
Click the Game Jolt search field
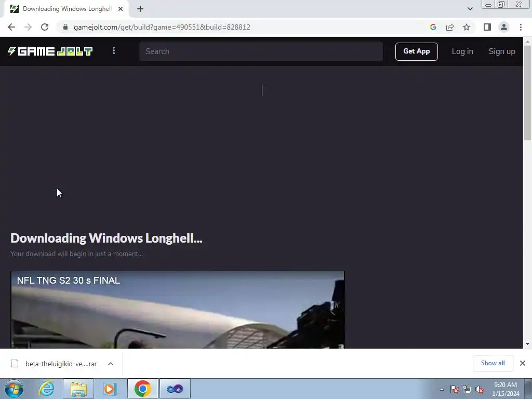pos(261,51)
